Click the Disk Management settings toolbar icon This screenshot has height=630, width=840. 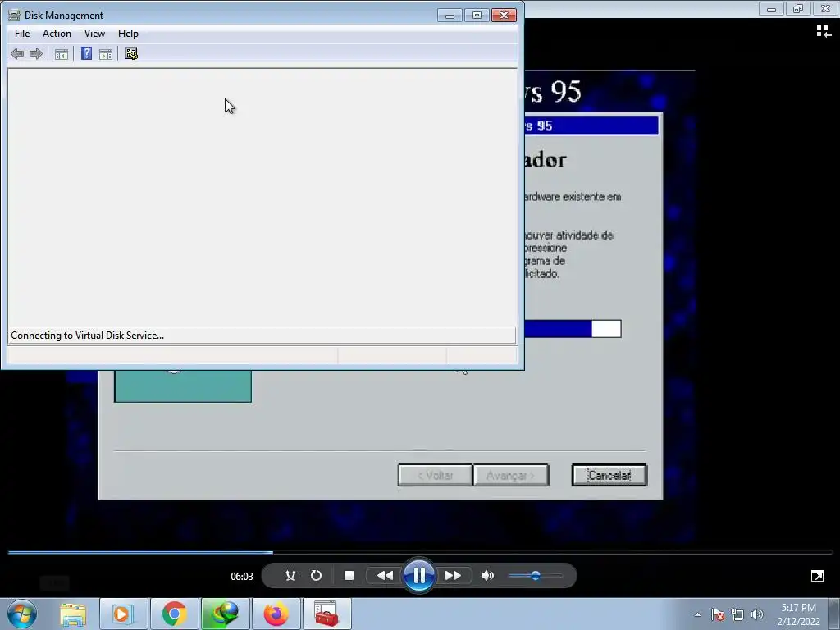click(x=131, y=53)
